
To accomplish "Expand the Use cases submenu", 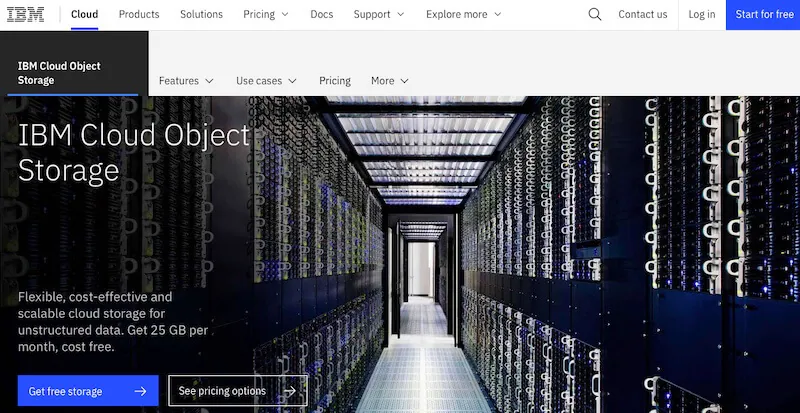I will click(266, 81).
